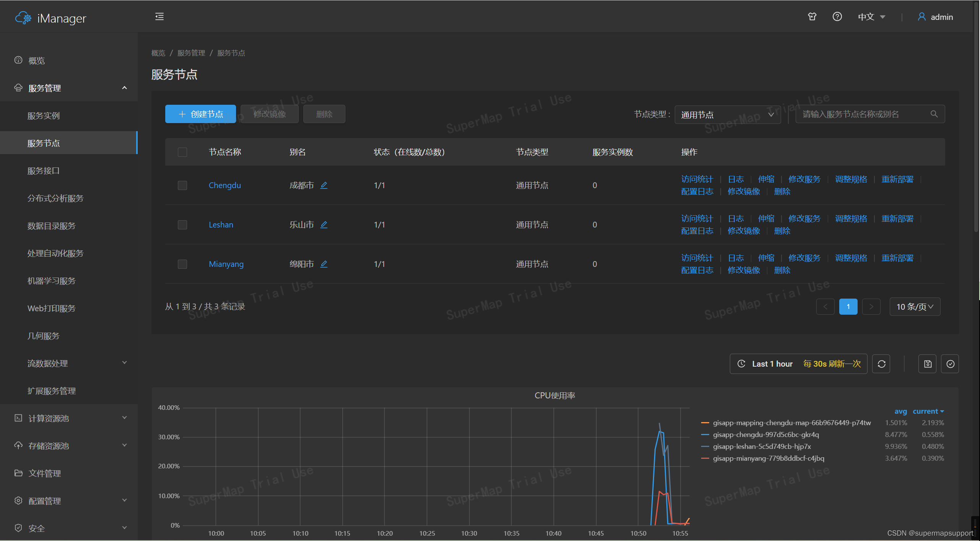Open Mianyang node link
980x541 pixels.
226,264
